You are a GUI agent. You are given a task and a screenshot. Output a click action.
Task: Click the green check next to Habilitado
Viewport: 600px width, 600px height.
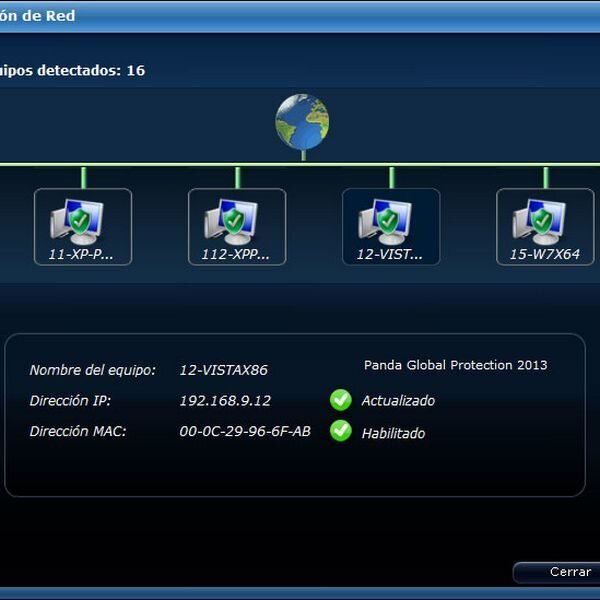[x=341, y=432]
